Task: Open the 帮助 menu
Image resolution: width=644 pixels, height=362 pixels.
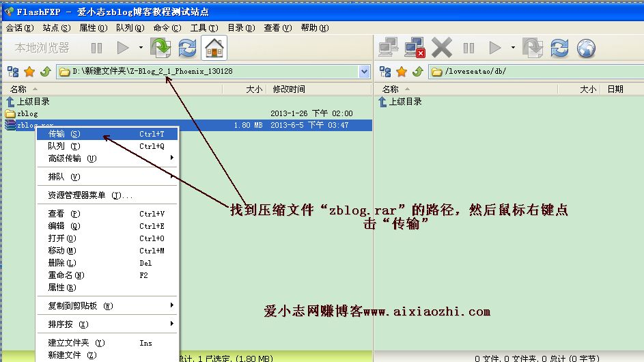Action: pos(315,28)
